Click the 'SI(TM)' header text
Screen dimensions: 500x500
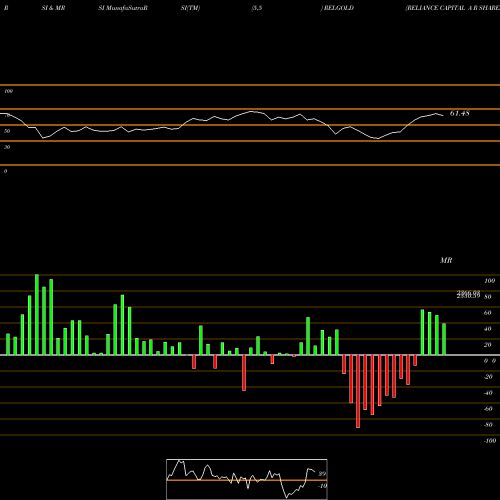[x=190, y=8]
